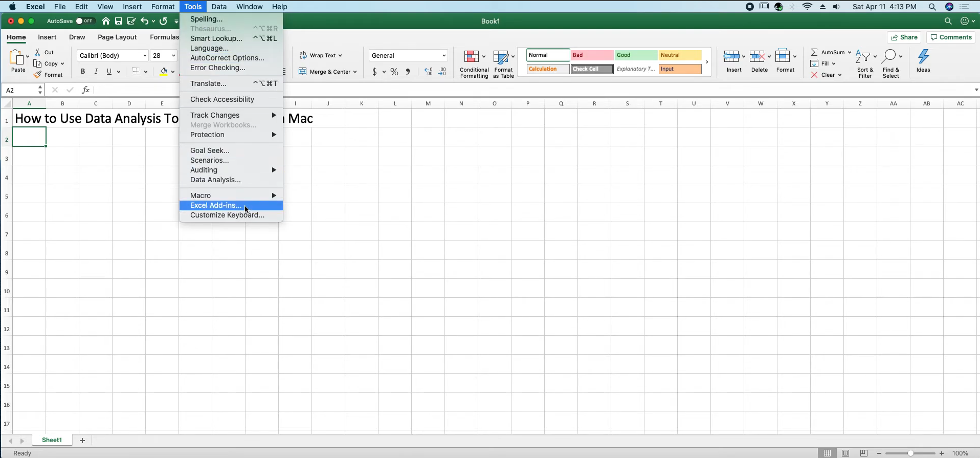Screen dimensions: 980x458
Task: Switch to Page Layout view
Action: click(x=845, y=453)
